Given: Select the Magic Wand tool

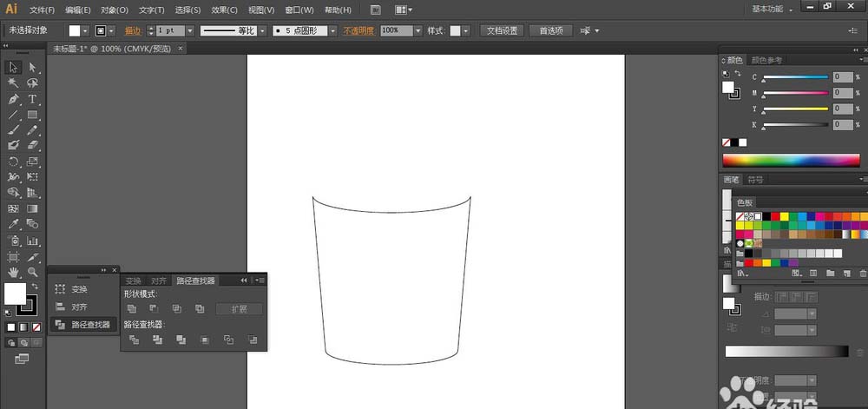Looking at the screenshot, I should point(13,83).
